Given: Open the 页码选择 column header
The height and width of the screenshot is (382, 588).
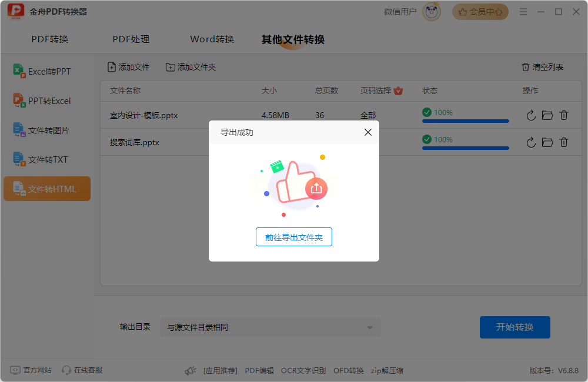Looking at the screenshot, I should pos(382,91).
